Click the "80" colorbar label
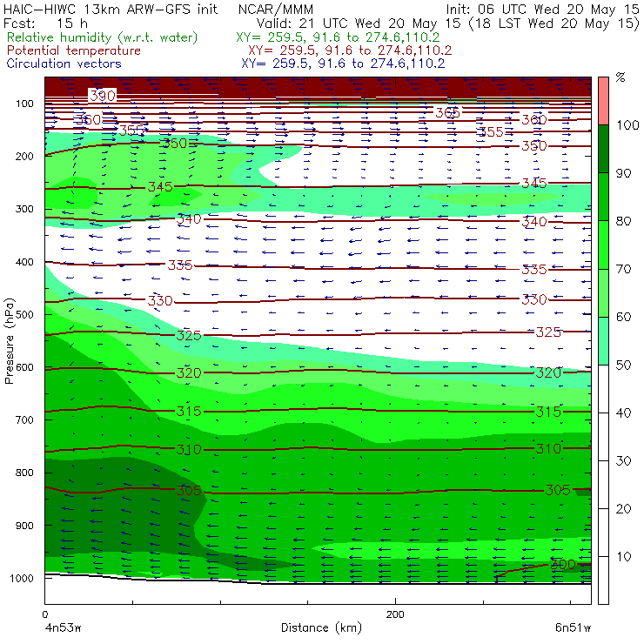Viewport: 644px width, 644px height. 623,221
